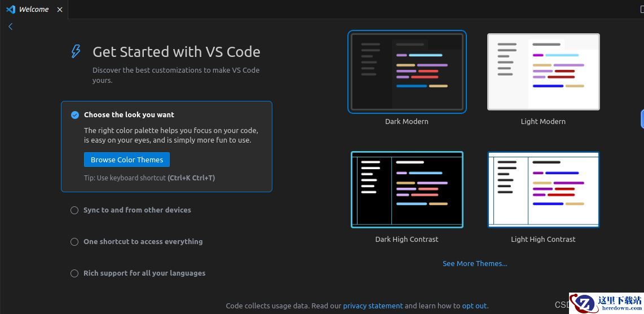Open the See More Themes link
The image size is (644, 314).
475,263
